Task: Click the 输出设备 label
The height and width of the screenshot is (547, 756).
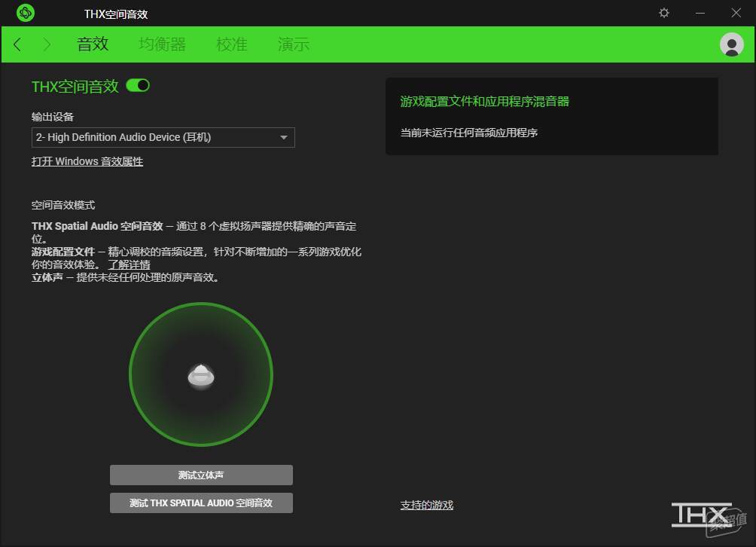Action: pyautogui.click(x=53, y=117)
